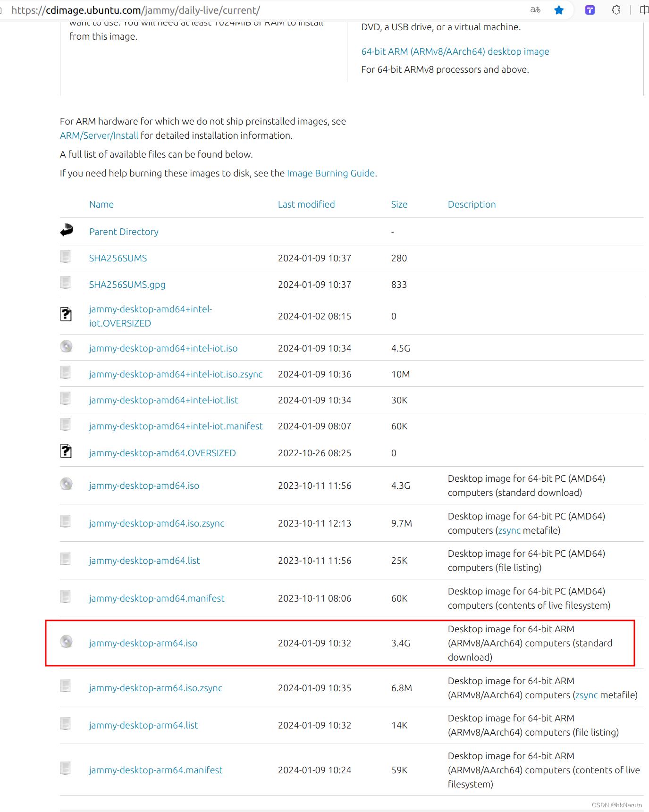Viewport: 649px width, 812px height.
Task: Open jammy-desktop-amd64.iso.zsync link
Action: coord(157,523)
